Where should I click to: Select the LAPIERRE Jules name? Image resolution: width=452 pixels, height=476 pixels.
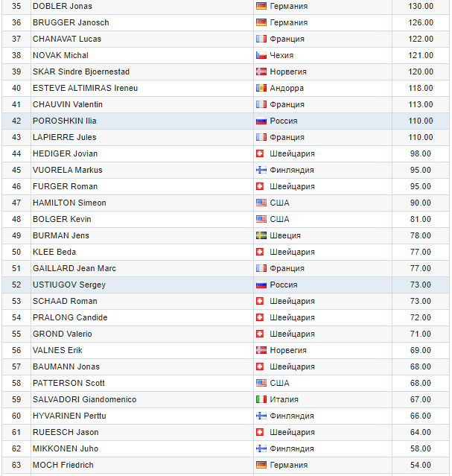coord(65,137)
